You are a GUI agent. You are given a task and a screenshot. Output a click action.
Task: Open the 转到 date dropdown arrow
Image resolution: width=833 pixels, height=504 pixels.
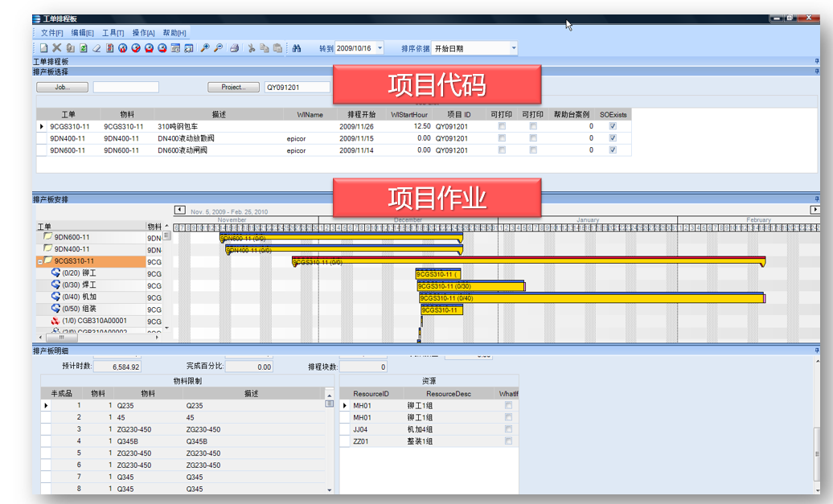click(380, 48)
